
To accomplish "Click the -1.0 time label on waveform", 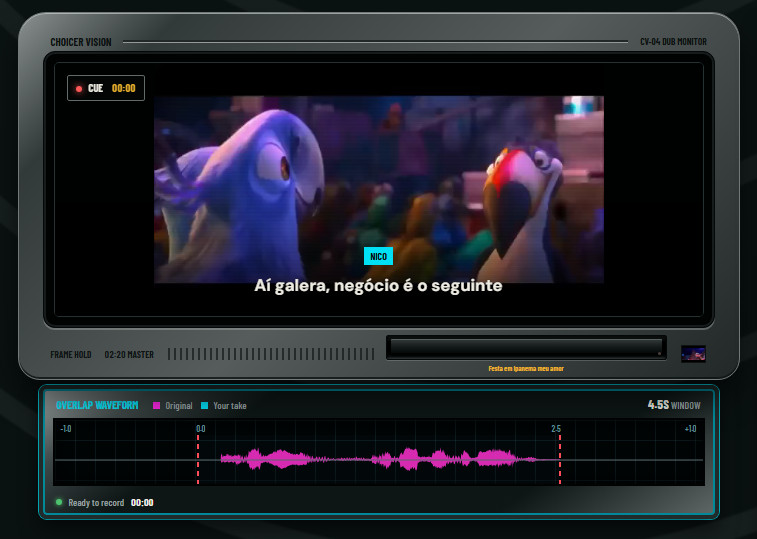I will (x=66, y=429).
